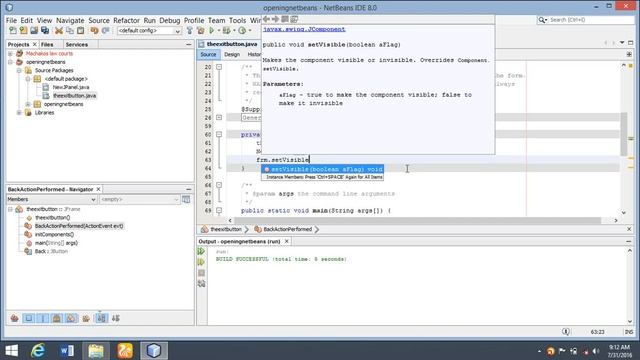Click the Copy icon in toolbar
640x360 pixels.
(70, 31)
